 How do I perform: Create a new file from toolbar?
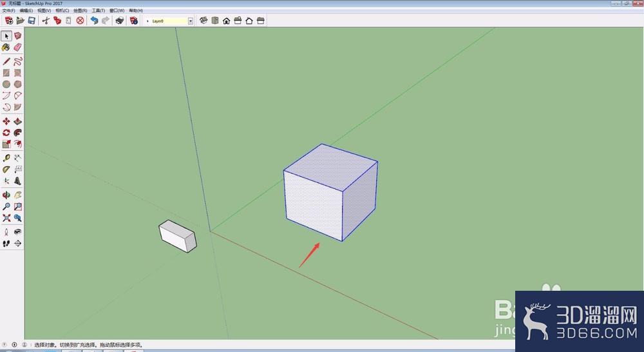[8, 21]
